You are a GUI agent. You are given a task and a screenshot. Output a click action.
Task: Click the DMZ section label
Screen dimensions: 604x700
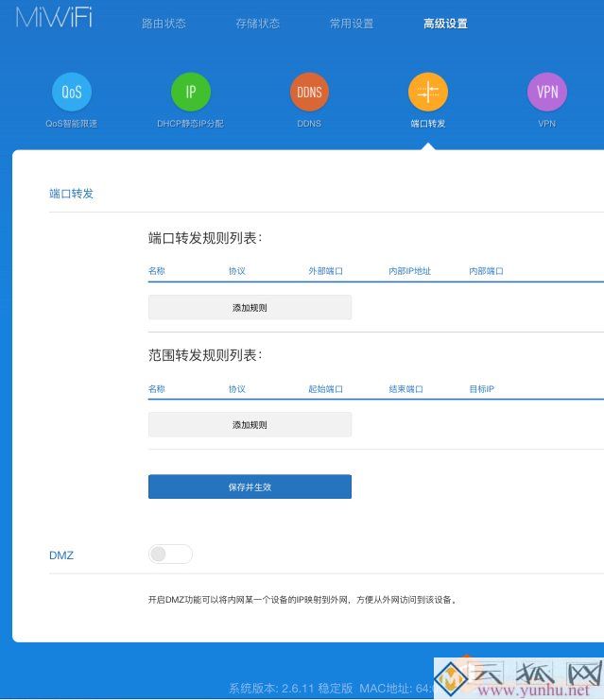point(61,555)
